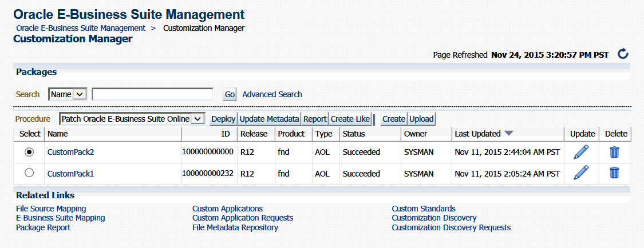Open Advanced Search link
644x248 pixels.
pos(272,94)
